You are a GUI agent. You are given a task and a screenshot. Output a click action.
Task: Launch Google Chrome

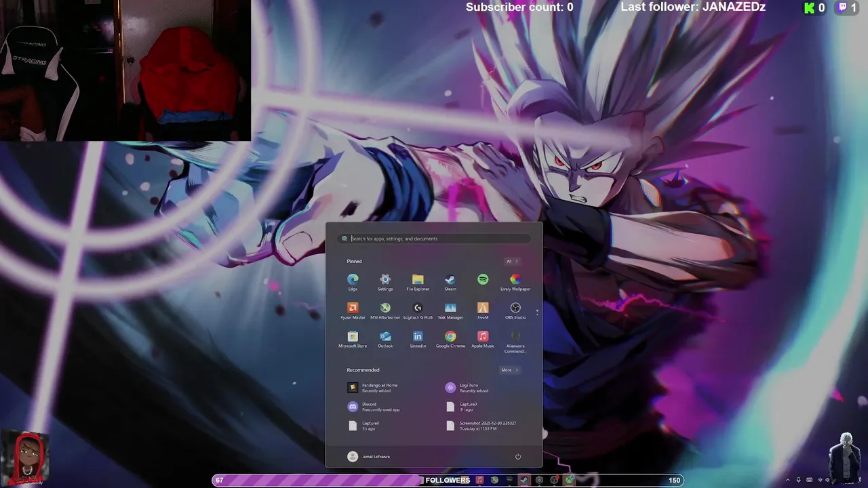tap(450, 340)
